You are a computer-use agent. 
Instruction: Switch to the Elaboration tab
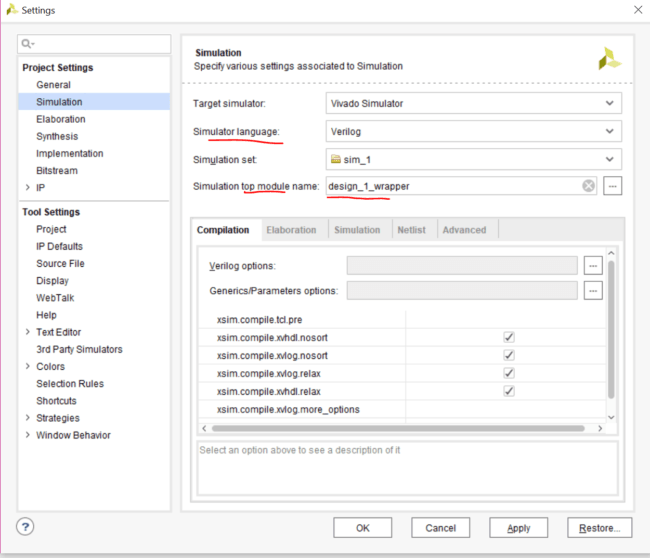(291, 230)
